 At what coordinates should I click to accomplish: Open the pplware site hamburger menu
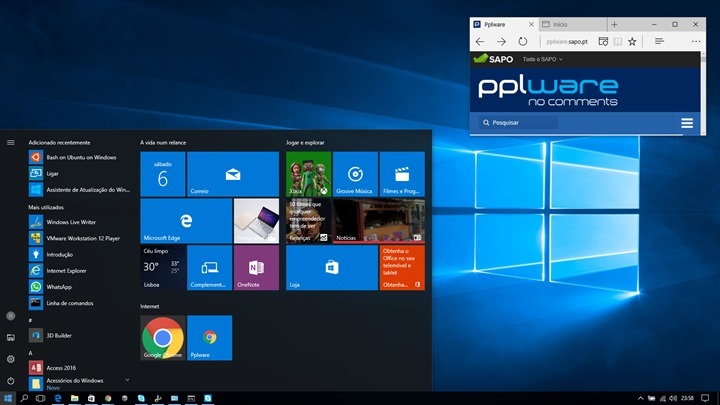(687, 123)
